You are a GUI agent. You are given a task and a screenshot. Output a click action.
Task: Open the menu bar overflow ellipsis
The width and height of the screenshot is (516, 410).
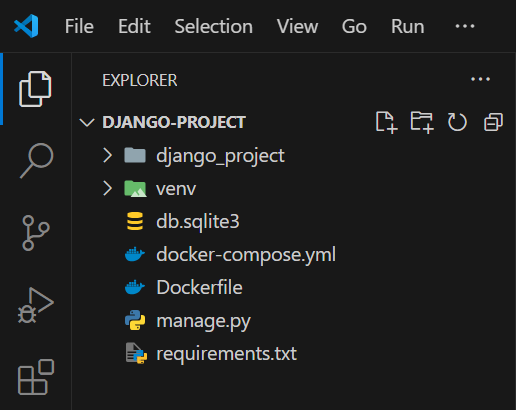[465, 26]
